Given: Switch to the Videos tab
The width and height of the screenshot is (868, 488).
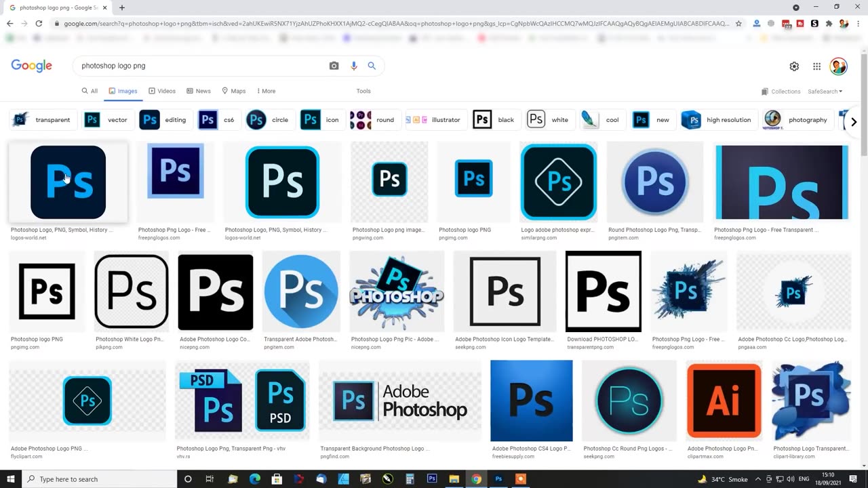Looking at the screenshot, I should pos(162,91).
